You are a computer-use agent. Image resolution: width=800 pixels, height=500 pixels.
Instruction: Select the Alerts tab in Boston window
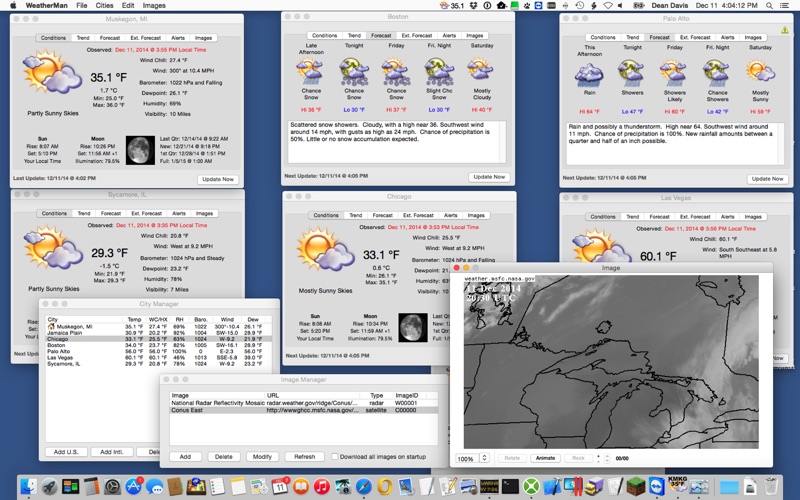448,35
